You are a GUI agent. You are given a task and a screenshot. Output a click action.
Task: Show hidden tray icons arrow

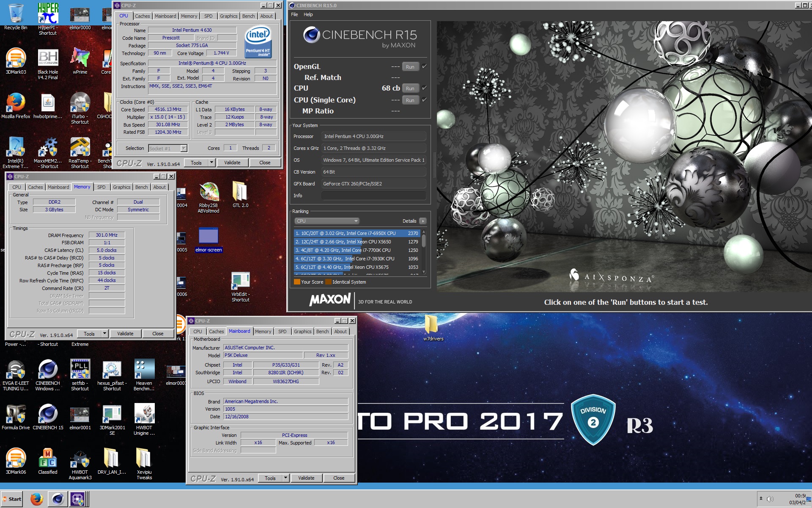tap(761, 499)
